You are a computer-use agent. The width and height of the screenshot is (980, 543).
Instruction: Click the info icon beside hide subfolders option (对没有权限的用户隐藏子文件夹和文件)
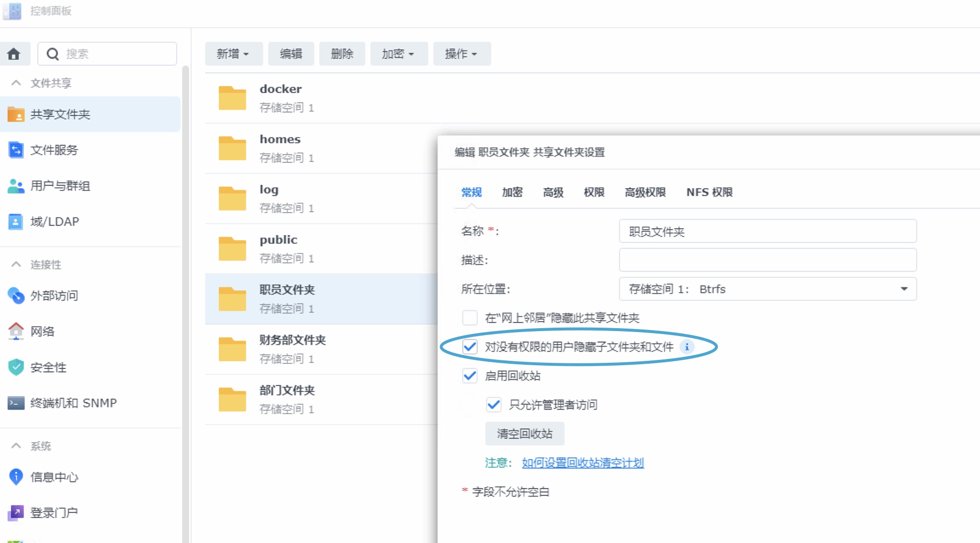687,347
